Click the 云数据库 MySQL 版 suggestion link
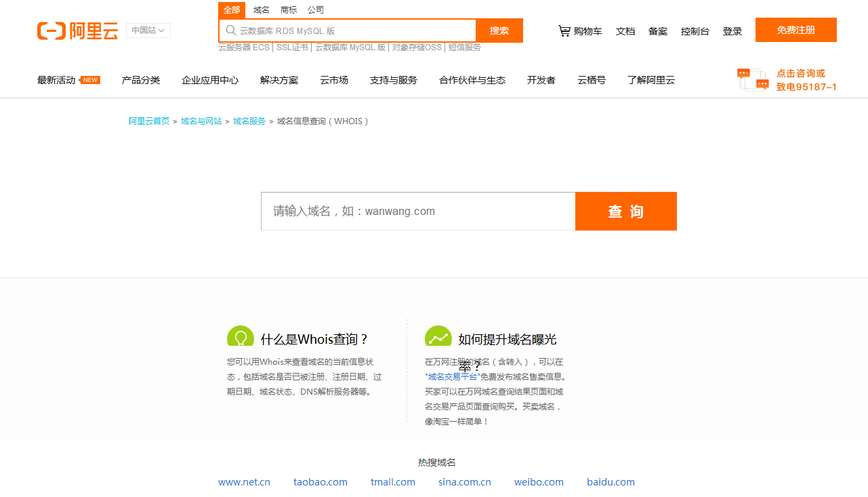Viewport: 868px width, 497px height. click(350, 47)
